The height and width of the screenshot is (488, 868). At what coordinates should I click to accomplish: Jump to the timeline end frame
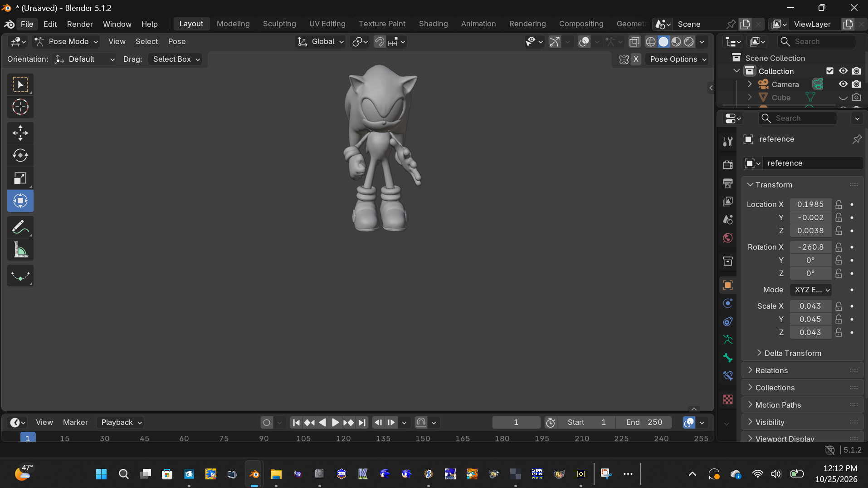pos(362,423)
